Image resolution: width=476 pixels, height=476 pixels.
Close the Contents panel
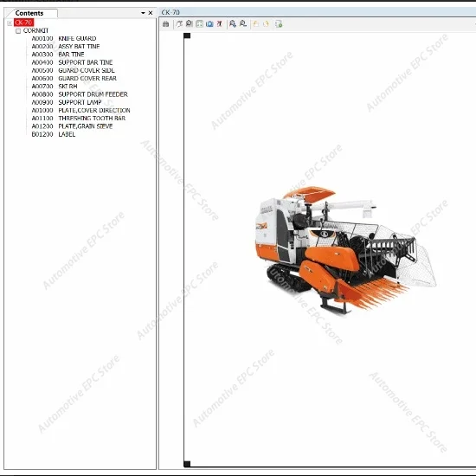(x=151, y=13)
